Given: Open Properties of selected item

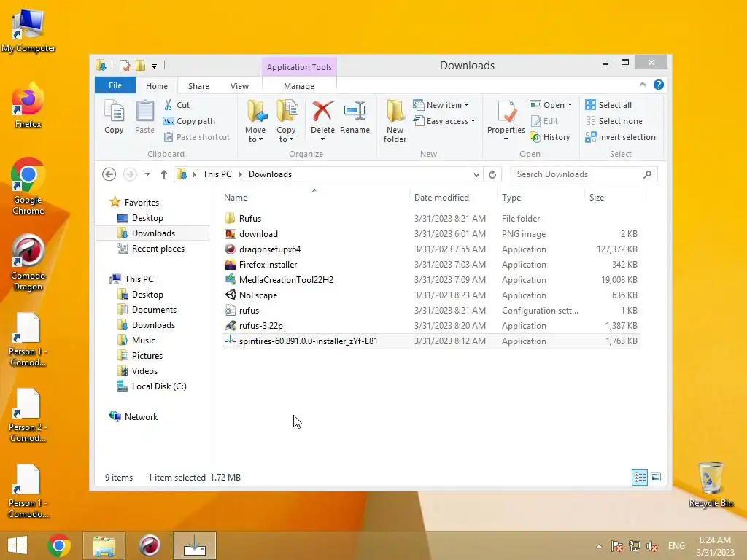Looking at the screenshot, I should click(x=506, y=116).
